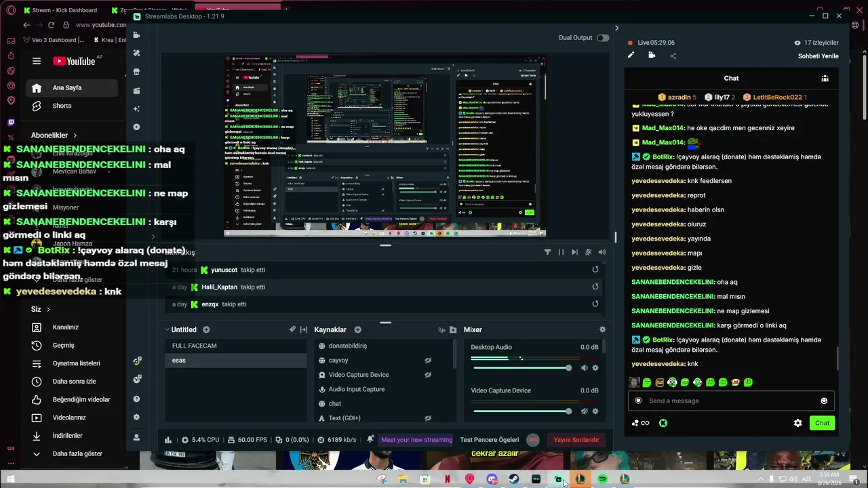The height and width of the screenshot is (488, 868).
Task: Replay the yunuscot follow alert
Action: coord(595,270)
